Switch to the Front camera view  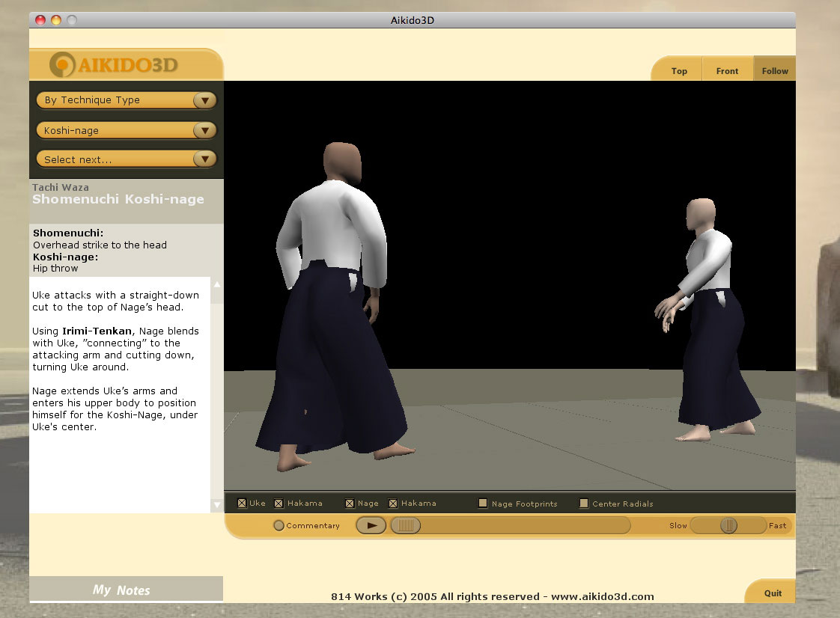coord(727,70)
